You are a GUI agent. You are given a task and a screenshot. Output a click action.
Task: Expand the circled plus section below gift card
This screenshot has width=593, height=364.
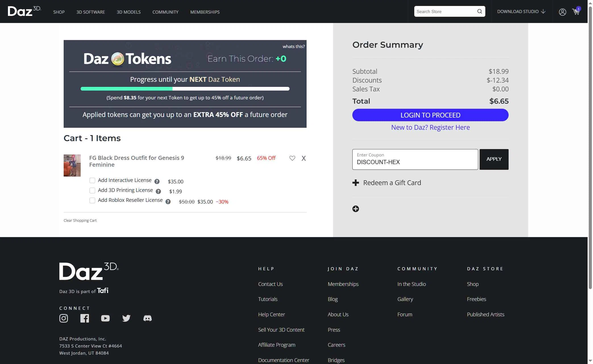[355, 209]
